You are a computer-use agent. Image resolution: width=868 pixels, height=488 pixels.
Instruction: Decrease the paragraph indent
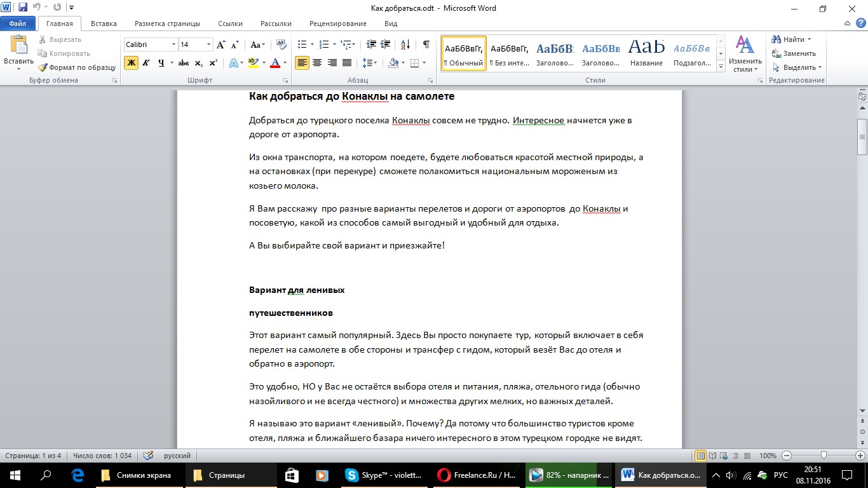372,44
